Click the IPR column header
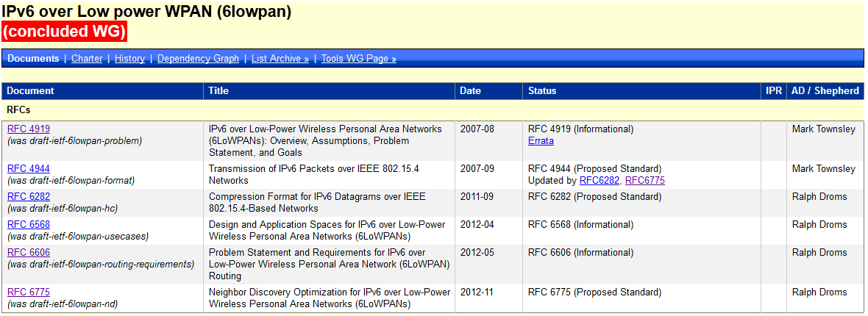The height and width of the screenshot is (316, 868). (x=773, y=91)
